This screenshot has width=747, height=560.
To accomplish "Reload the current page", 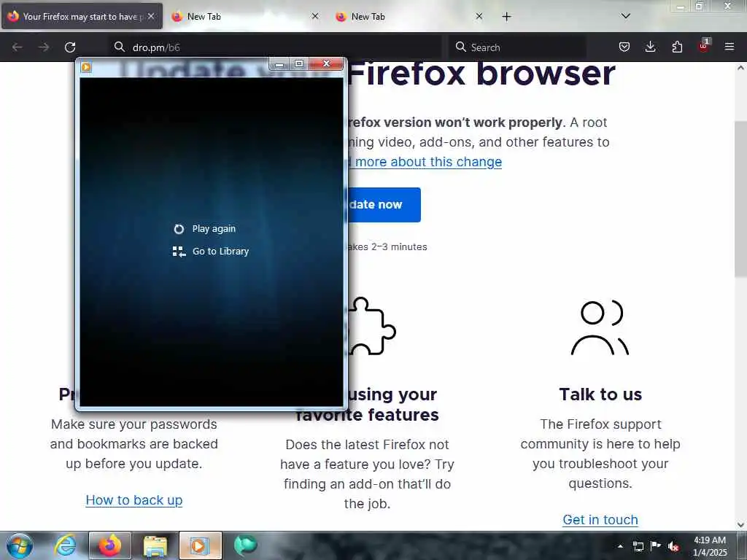I will tap(70, 47).
